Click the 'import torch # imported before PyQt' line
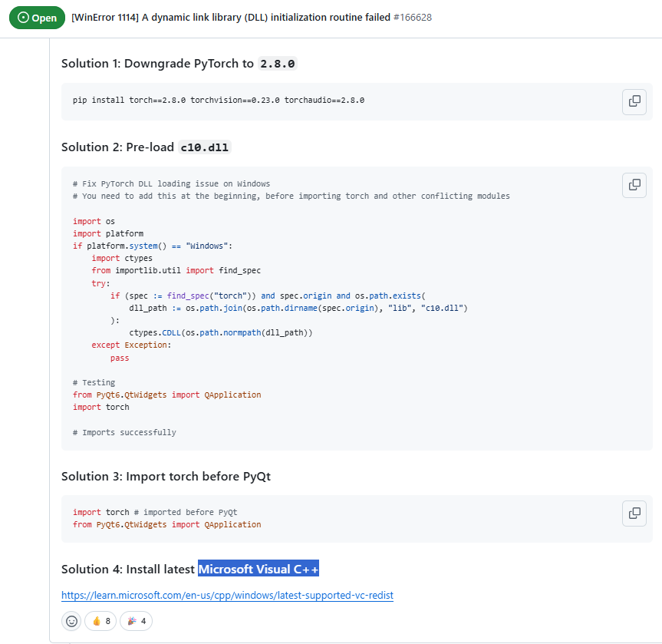 coord(155,512)
